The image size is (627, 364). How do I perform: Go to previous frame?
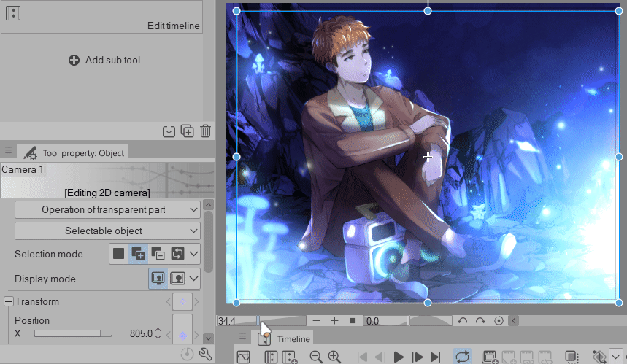[x=380, y=357]
